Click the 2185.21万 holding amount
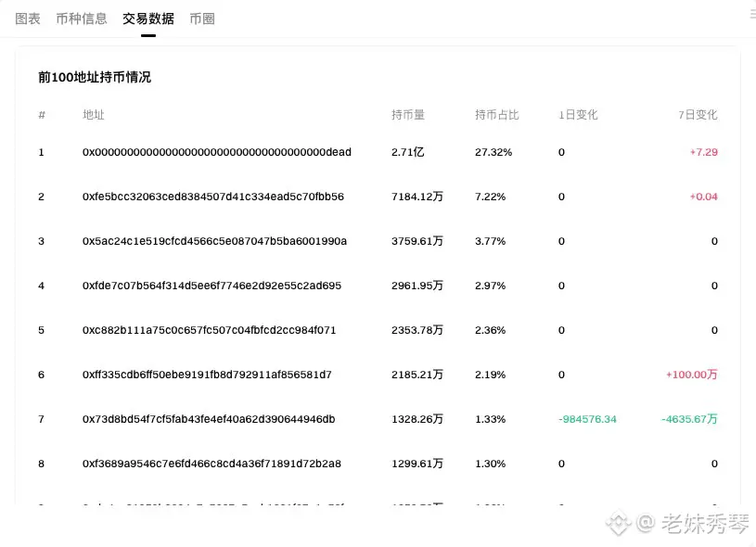This screenshot has width=756, height=547. click(x=417, y=375)
